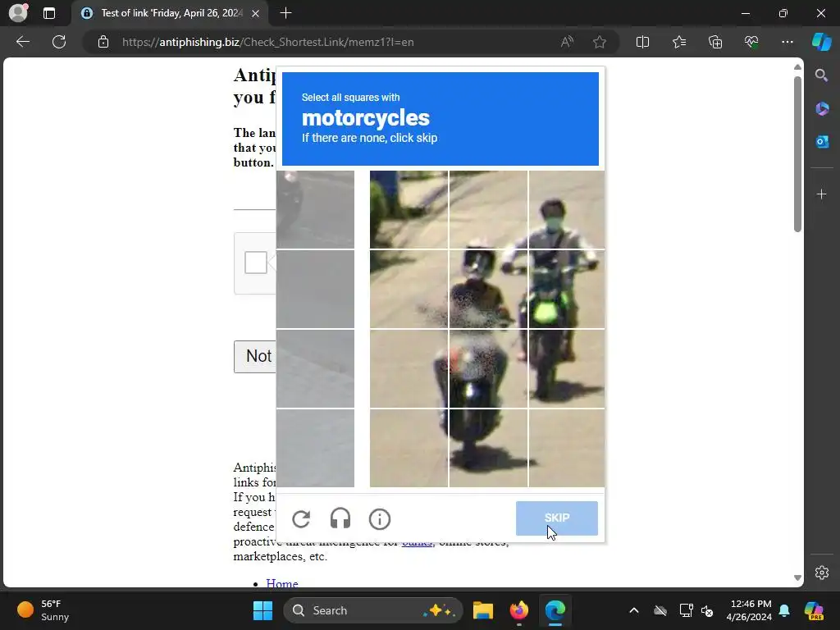Viewport: 840px width, 630px height.
Task: Switch to audio captcha challenge
Action: click(340, 518)
